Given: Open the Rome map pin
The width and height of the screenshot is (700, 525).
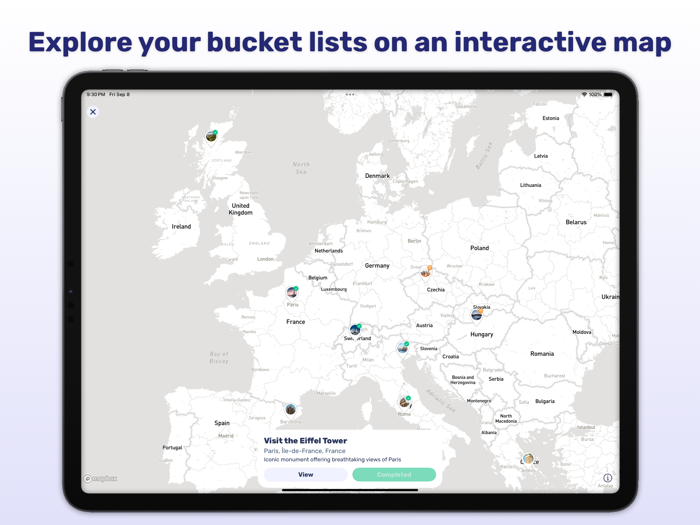Looking at the screenshot, I should click(x=405, y=402).
